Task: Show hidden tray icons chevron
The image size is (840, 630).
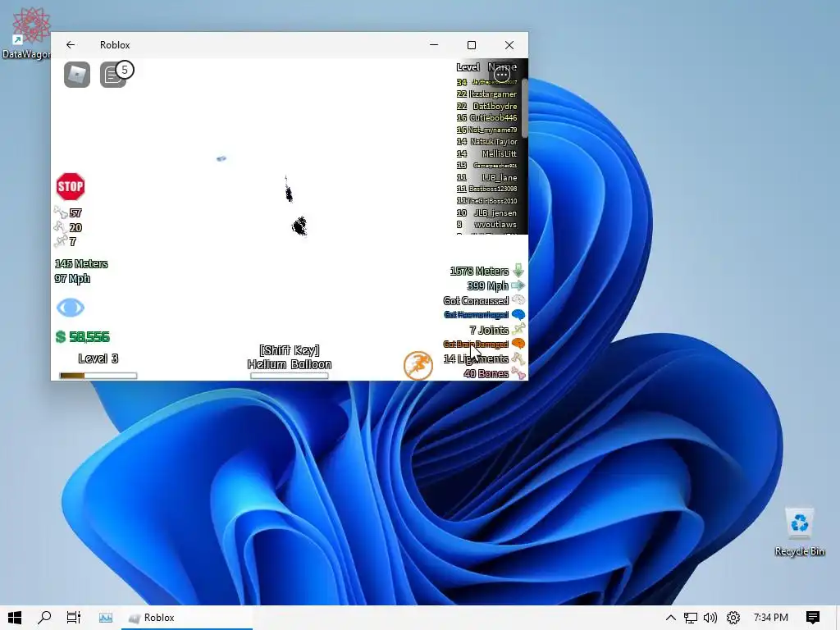Action: pos(671,618)
